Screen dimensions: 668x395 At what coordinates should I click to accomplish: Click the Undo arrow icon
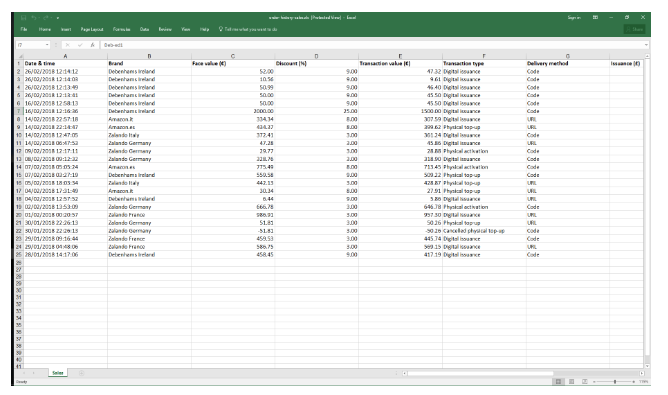click(x=34, y=18)
